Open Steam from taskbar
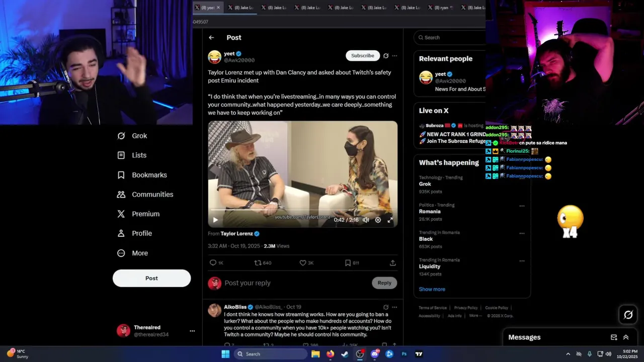The height and width of the screenshot is (362, 644). (x=345, y=354)
